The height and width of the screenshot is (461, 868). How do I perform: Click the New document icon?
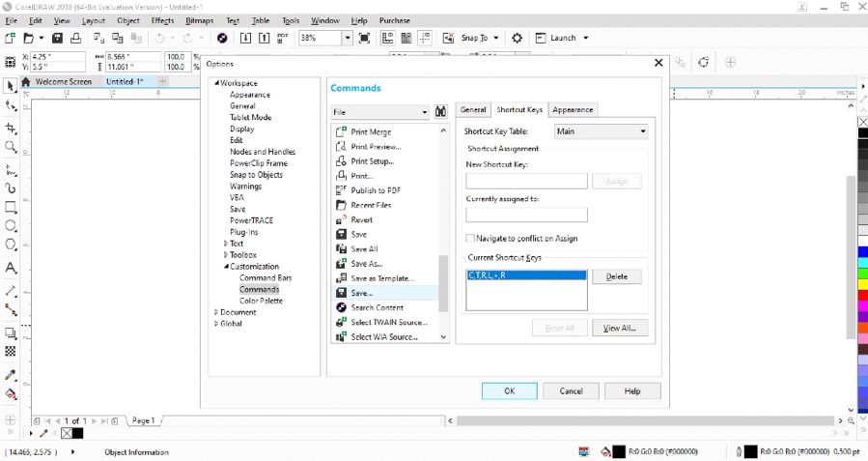tap(10, 38)
